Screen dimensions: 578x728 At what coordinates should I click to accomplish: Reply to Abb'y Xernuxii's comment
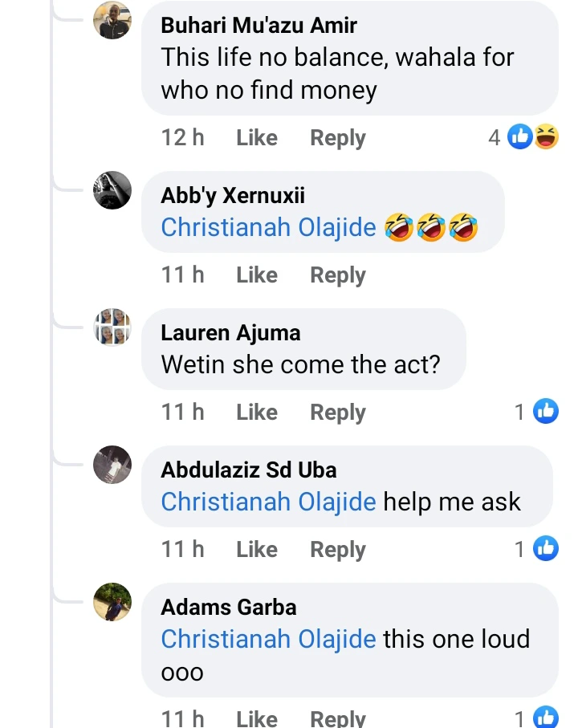pyautogui.click(x=338, y=275)
